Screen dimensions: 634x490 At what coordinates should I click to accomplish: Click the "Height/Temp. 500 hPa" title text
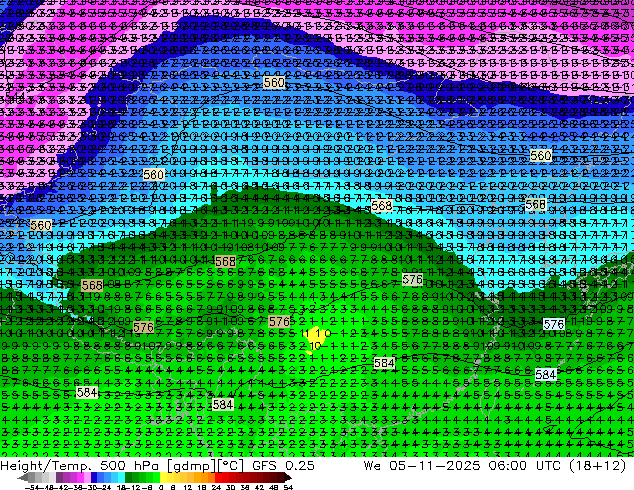pyautogui.click(x=81, y=465)
